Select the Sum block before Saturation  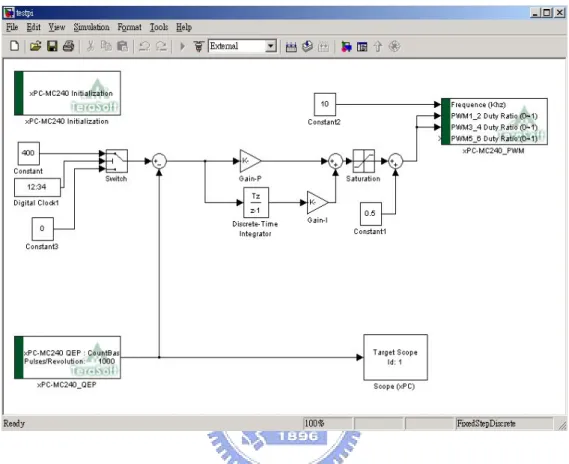[x=335, y=161]
